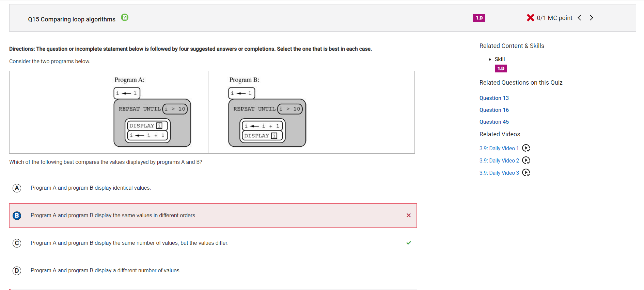Select answer choice A radio button
This screenshot has width=644, height=290.
[x=17, y=188]
